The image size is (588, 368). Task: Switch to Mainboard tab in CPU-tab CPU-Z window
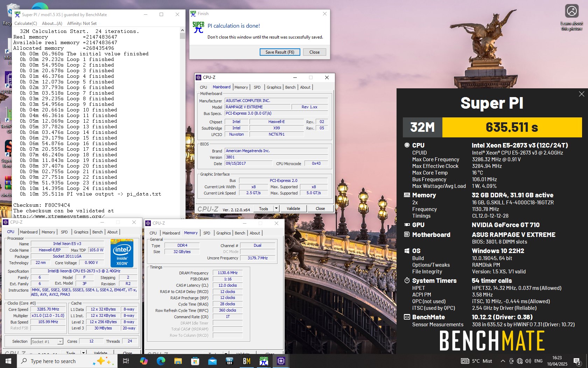29,232
